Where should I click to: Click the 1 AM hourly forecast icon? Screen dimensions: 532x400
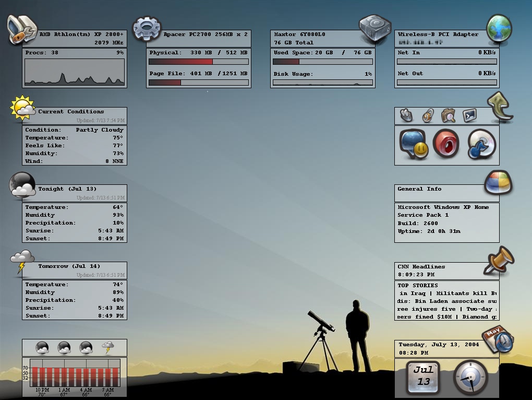point(64,348)
